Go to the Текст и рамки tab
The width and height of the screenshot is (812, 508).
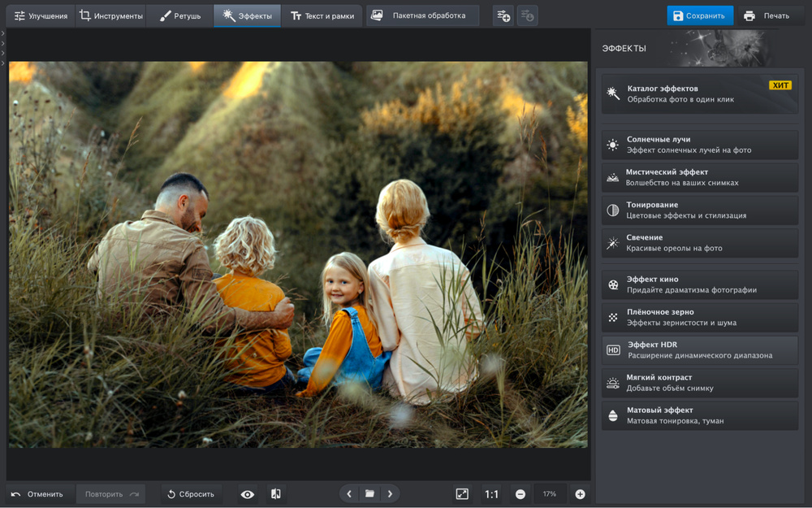[x=322, y=15]
